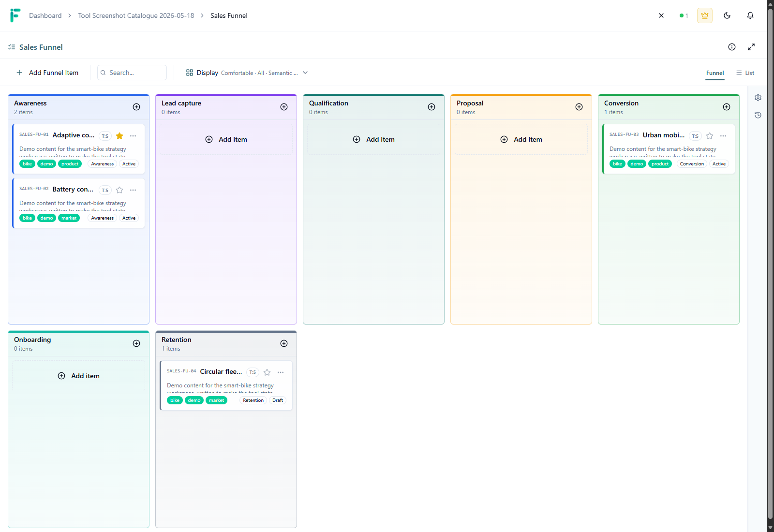774x532 pixels.
Task: Click Sales Funnel breadcrumb
Action: click(229, 15)
